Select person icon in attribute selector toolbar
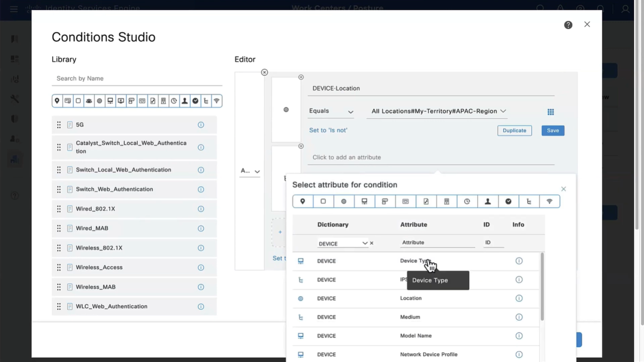This screenshot has width=644, height=362. pos(487,202)
